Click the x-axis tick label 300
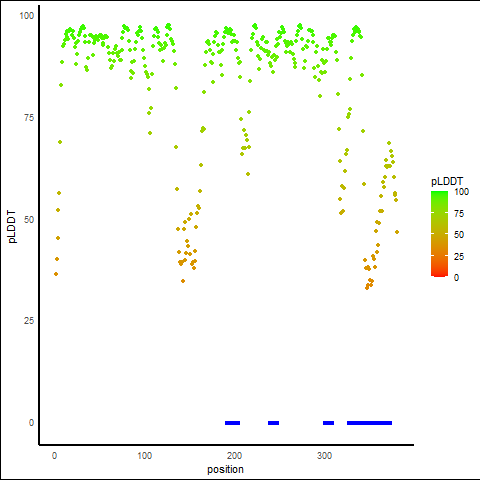This screenshot has width=480, height=480. click(x=324, y=455)
